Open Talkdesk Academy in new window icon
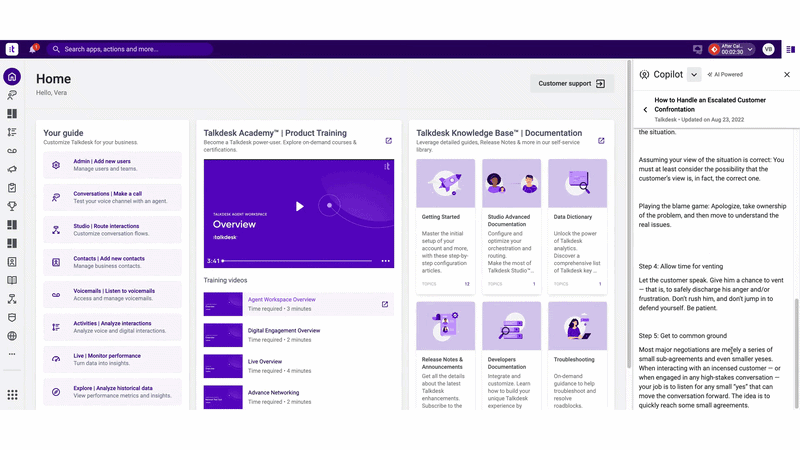The height and width of the screenshot is (450, 800). pos(389,141)
